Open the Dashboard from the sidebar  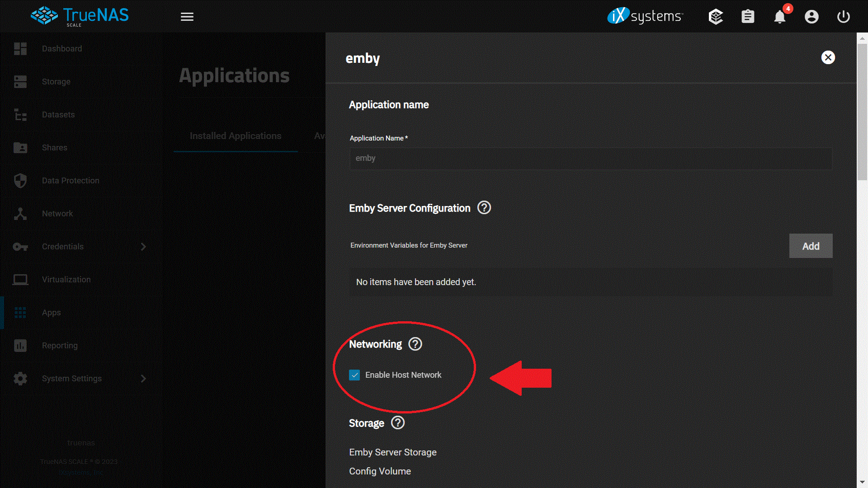[62, 48]
